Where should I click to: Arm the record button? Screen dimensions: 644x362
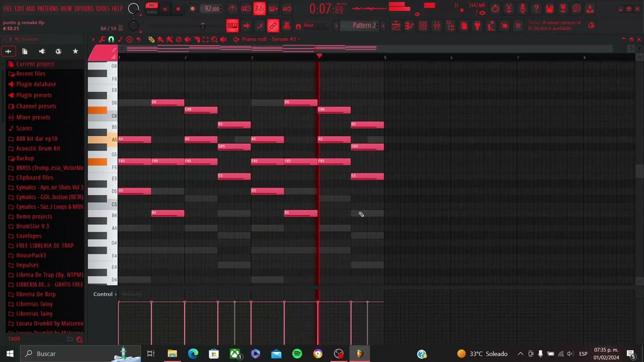pos(192,9)
